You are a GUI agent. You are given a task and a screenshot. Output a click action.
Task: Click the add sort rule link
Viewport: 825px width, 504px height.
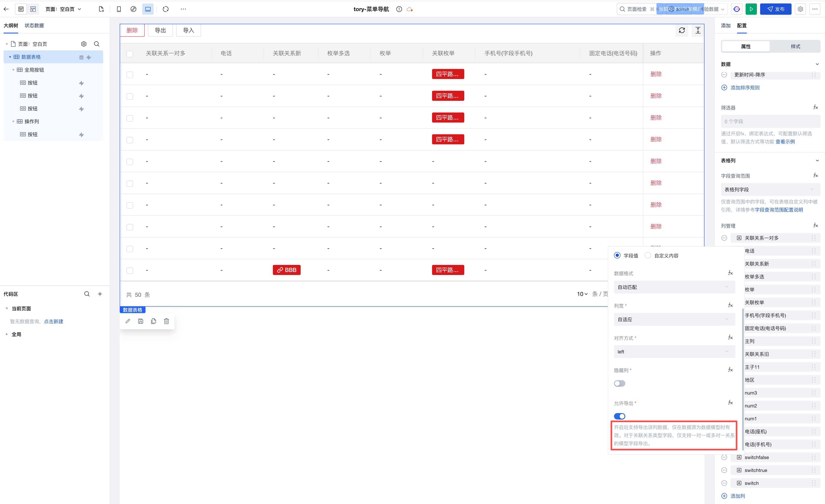point(745,87)
